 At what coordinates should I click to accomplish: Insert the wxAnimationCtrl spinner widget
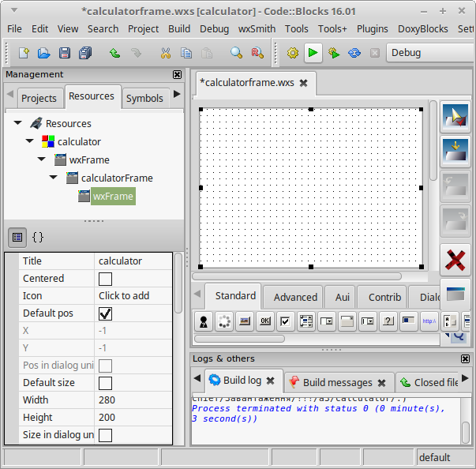[224, 321]
